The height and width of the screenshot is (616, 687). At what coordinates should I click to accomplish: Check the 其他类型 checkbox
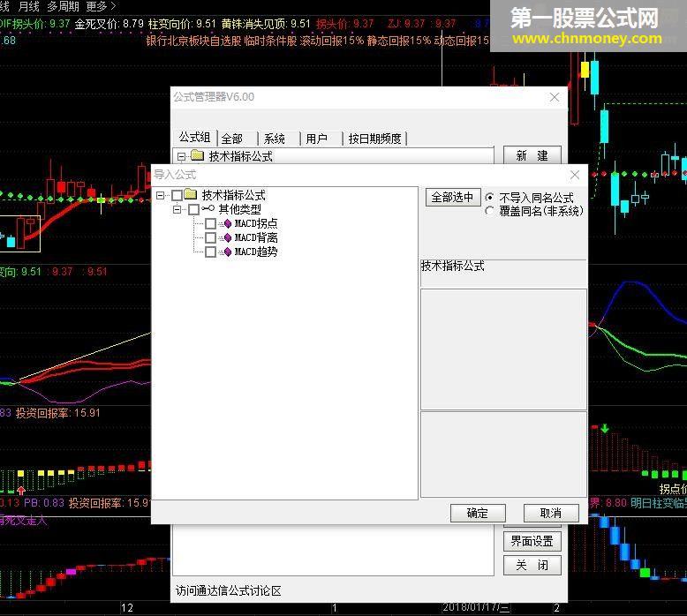click(x=193, y=209)
